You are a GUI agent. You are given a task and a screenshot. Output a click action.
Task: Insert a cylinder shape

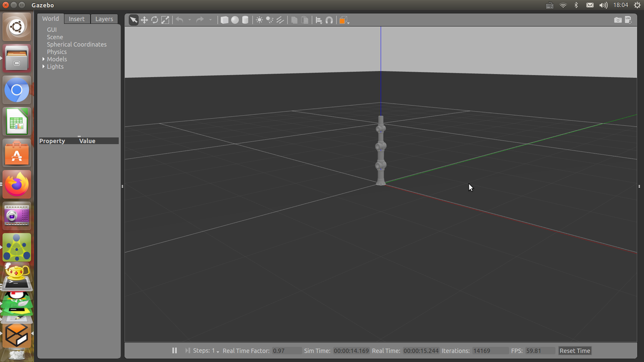(x=245, y=20)
